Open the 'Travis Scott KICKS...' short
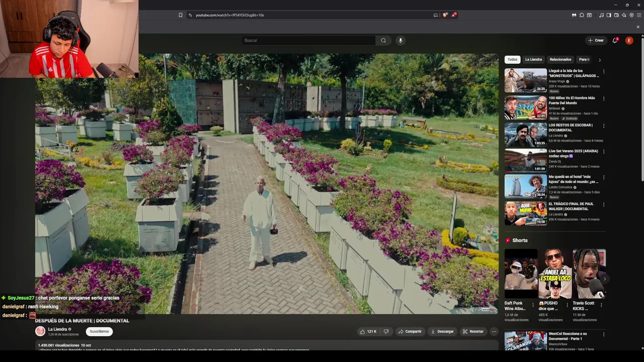The image size is (644, 362). point(589,274)
